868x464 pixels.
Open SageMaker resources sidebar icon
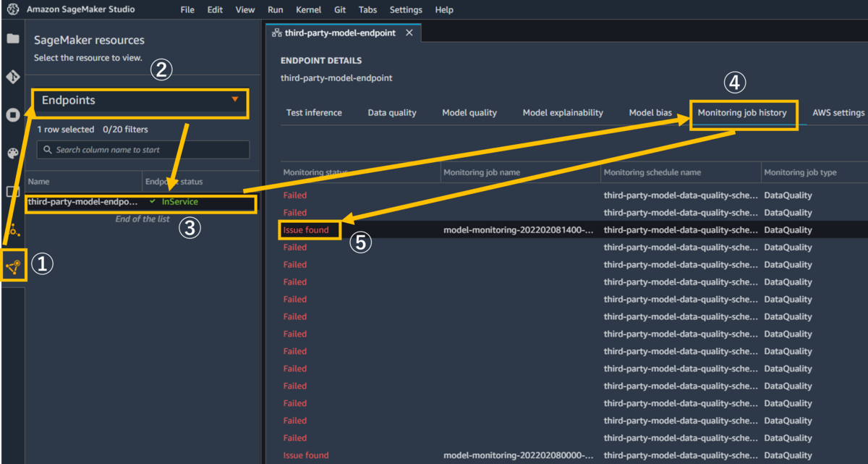[13, 266]
